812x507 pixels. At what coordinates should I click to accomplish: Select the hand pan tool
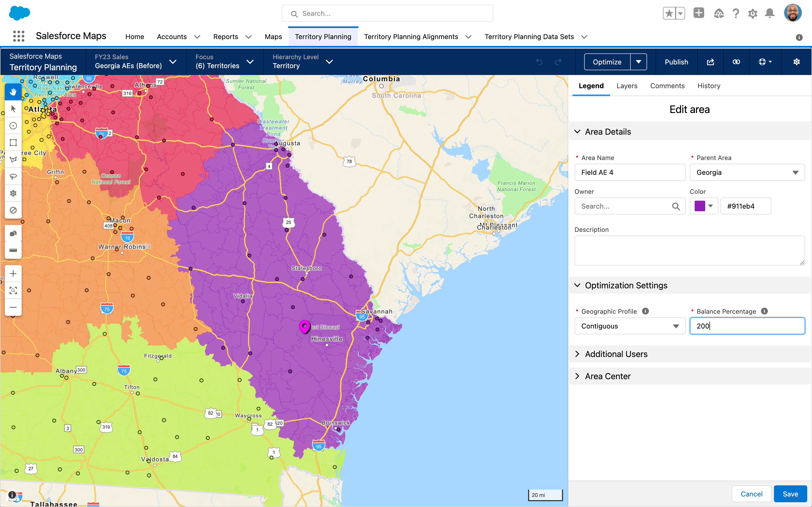click(x=13, y=92)
